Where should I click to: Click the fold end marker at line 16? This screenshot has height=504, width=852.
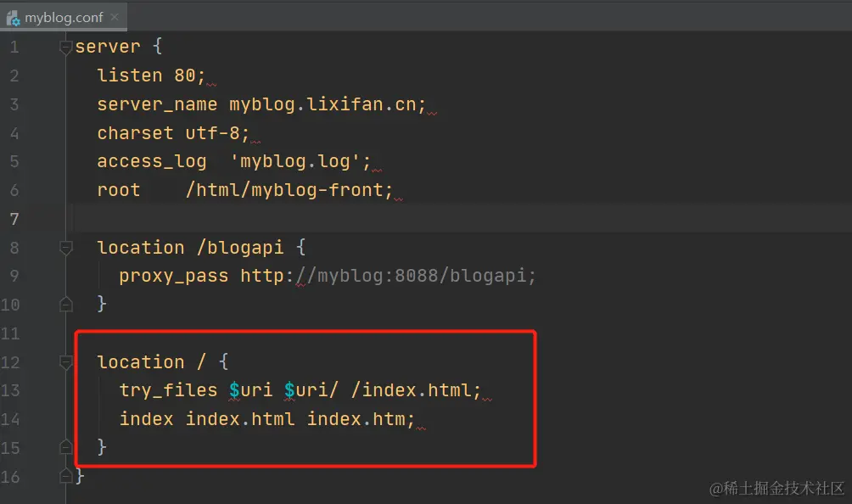tap(65, 476)
